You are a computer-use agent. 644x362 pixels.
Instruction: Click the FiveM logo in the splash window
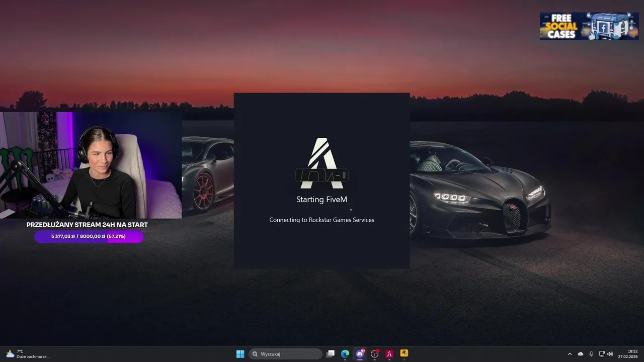322,162
